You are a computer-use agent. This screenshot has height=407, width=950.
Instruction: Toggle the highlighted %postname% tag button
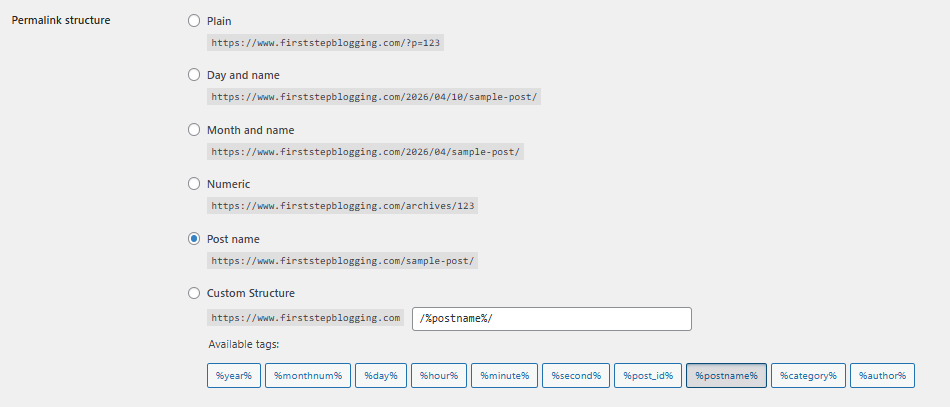[x=726, y=376]
